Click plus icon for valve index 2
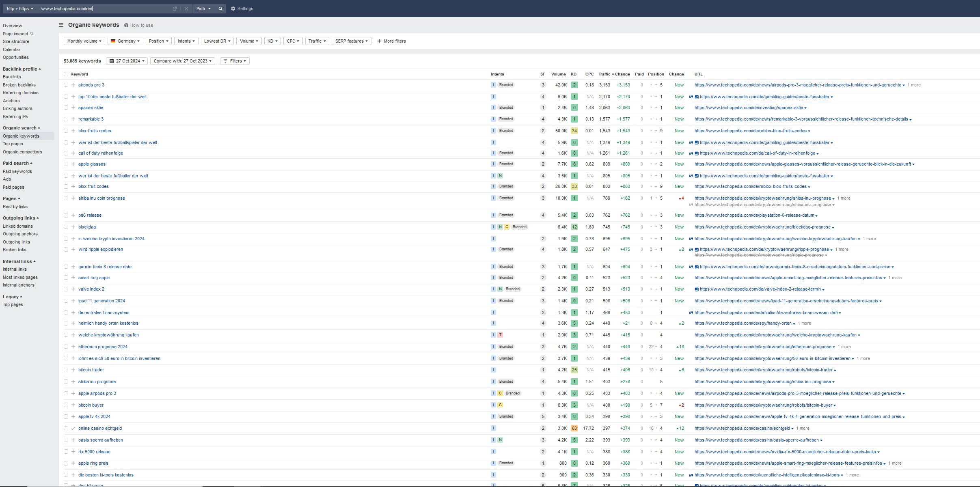980x487 pixels. click(73, 289)
